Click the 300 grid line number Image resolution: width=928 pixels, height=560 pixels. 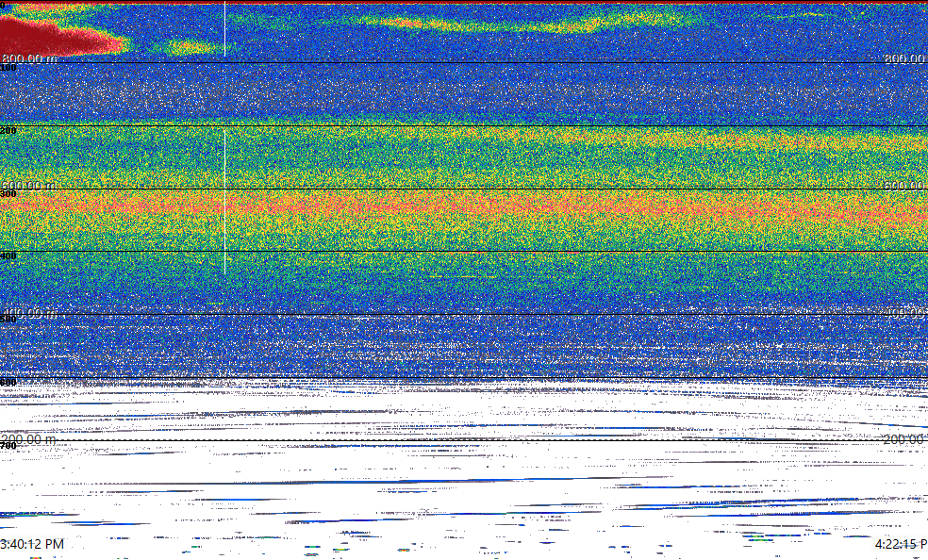pos(8,194)
